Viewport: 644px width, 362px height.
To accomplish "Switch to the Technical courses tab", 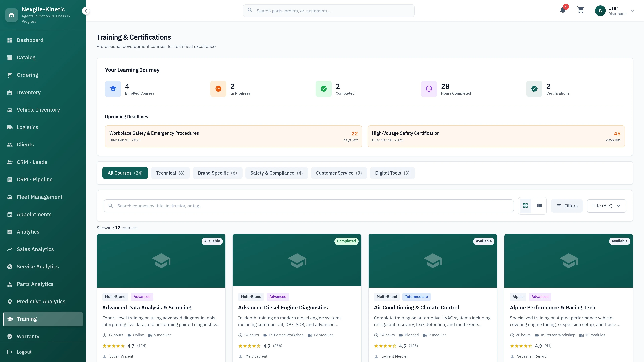I will click(170, 173).
